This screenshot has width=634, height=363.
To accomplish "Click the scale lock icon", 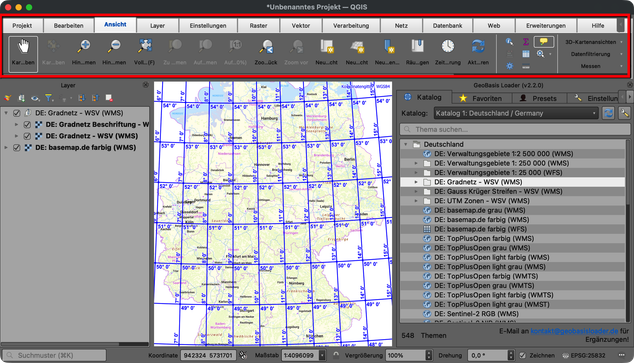I will click(x=336, y=355).
